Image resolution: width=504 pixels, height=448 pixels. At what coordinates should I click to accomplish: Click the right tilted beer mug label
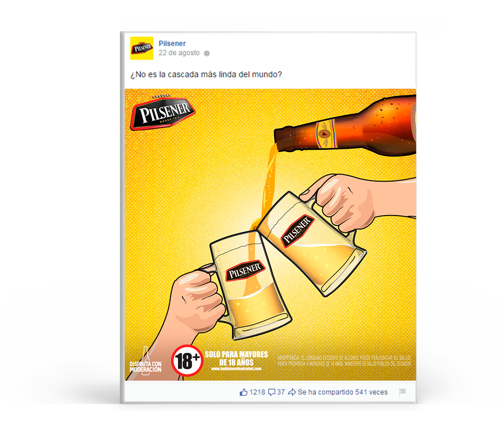click(x=298, y=231)
